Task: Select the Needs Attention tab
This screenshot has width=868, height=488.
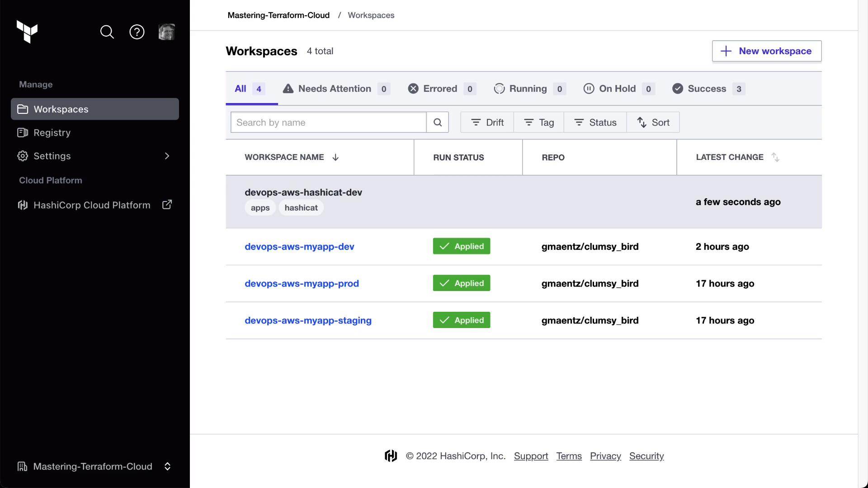Action: (336, 89)
